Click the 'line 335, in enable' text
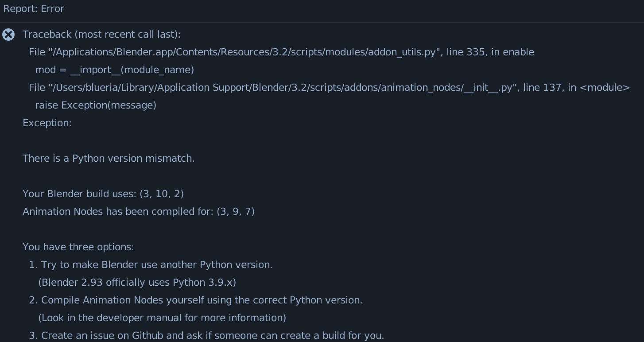Image resolution: width=644 pixels, height=342 pixels. point(490,52)
